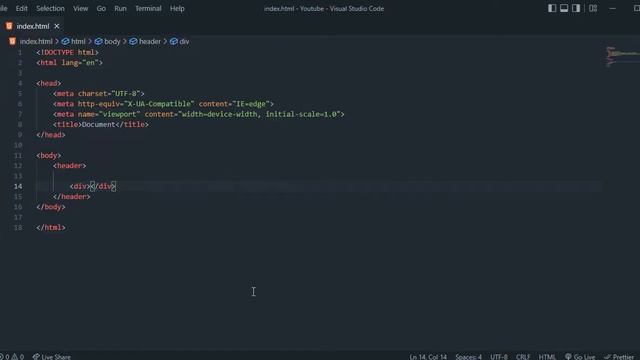The width and height of the screenshot is (640, 360).
Task: Click the HTML5 file icon in tab
Action: 9,26
